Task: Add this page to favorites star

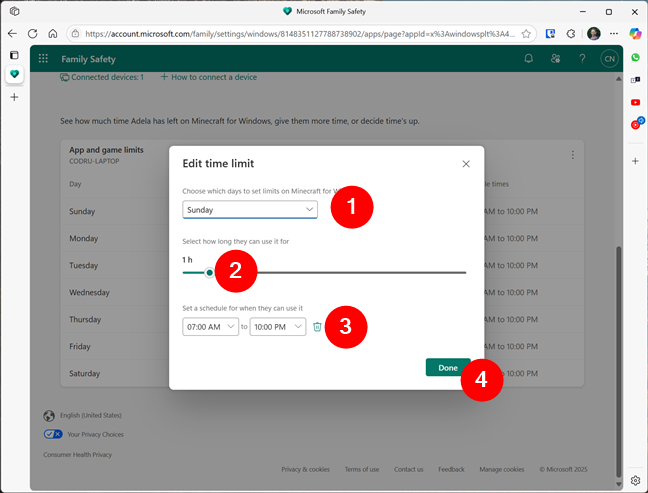Action: tap(526, 34)
